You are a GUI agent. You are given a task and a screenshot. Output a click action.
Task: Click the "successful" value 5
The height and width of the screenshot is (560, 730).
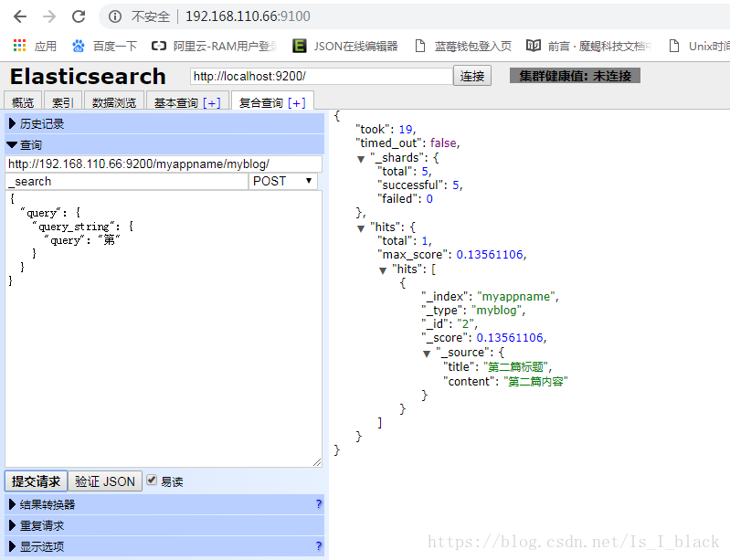click(x=456, y=185)
